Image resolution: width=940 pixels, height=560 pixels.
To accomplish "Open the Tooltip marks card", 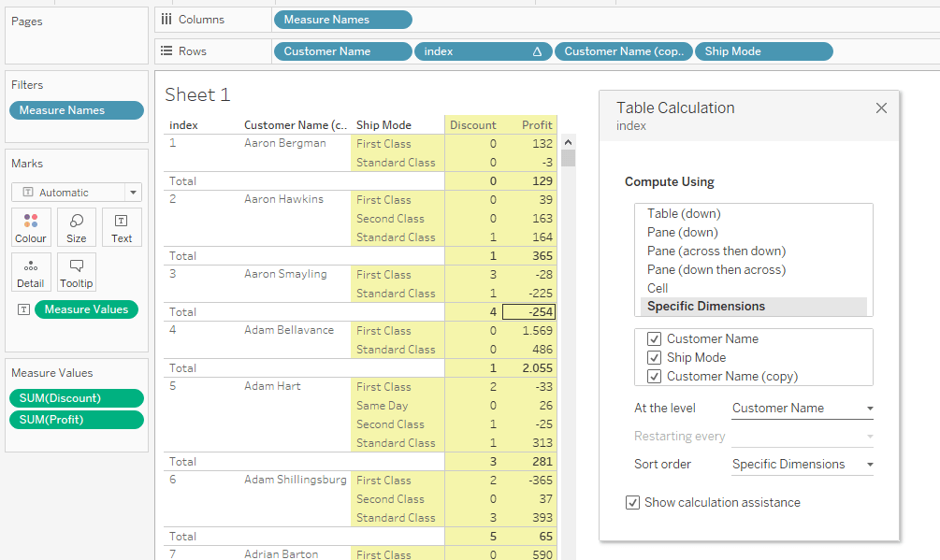I will coord(77,272).
